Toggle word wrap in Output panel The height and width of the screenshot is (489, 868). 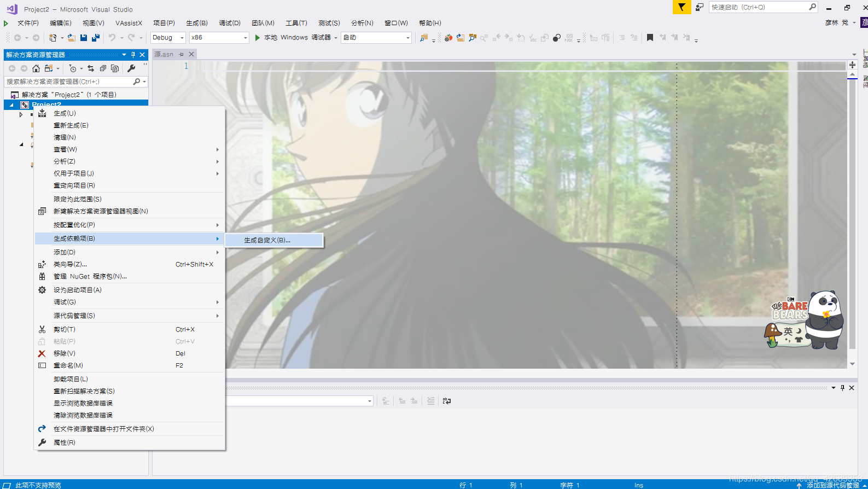coord(447,401)
